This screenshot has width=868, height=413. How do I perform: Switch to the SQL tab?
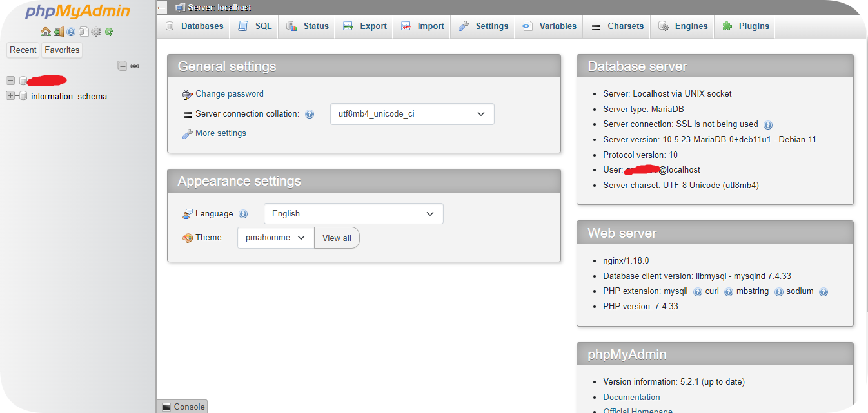click(x=255, y=26)
